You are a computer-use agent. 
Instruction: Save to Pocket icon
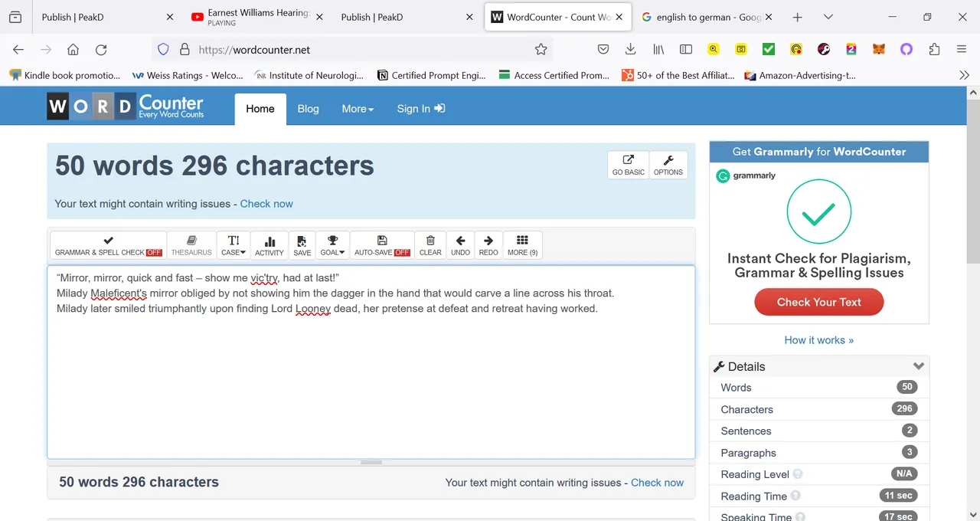pyautogui.click(x=603, y=50)
